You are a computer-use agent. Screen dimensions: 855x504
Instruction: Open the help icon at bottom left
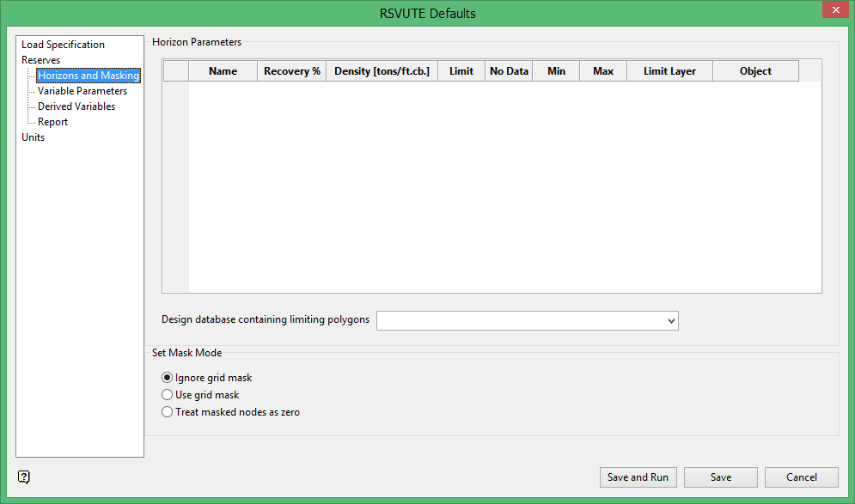[x=24, y=477]
